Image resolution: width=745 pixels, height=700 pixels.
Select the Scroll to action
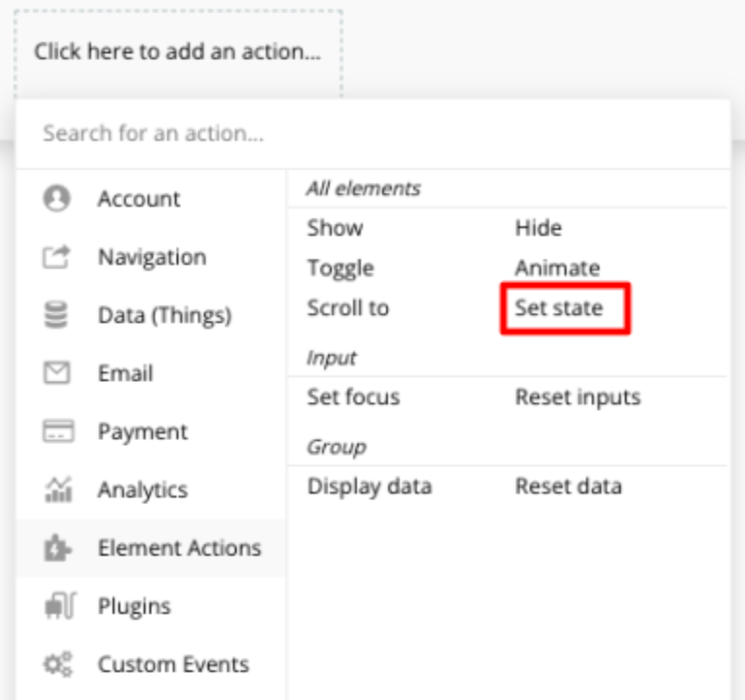pyautogui.click(x=348, y=308)
